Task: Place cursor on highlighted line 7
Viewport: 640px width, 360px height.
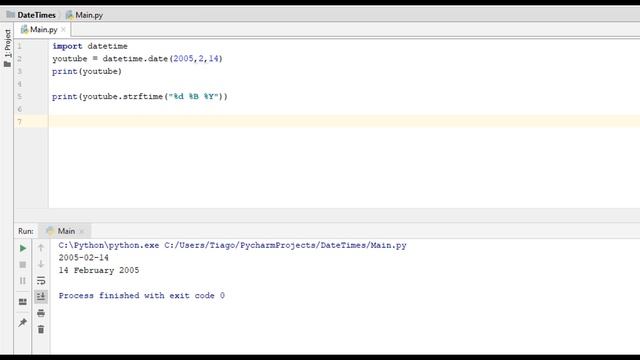Action: (344, 122)
